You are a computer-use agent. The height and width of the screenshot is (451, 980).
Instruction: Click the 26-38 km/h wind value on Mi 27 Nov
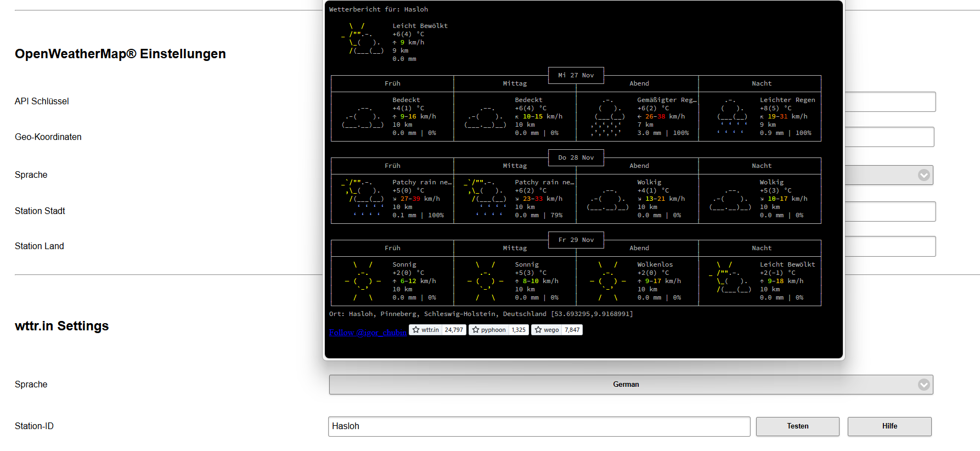coord(664,116)
